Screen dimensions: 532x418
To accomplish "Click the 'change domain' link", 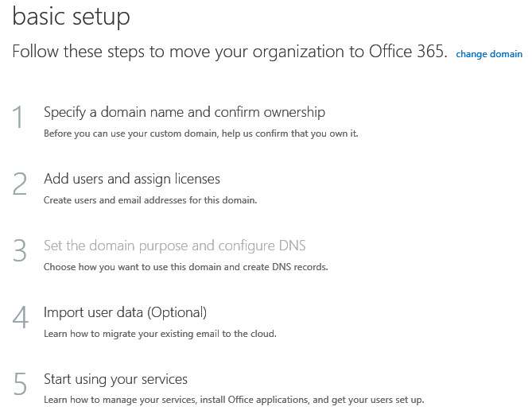I will 489,54.
